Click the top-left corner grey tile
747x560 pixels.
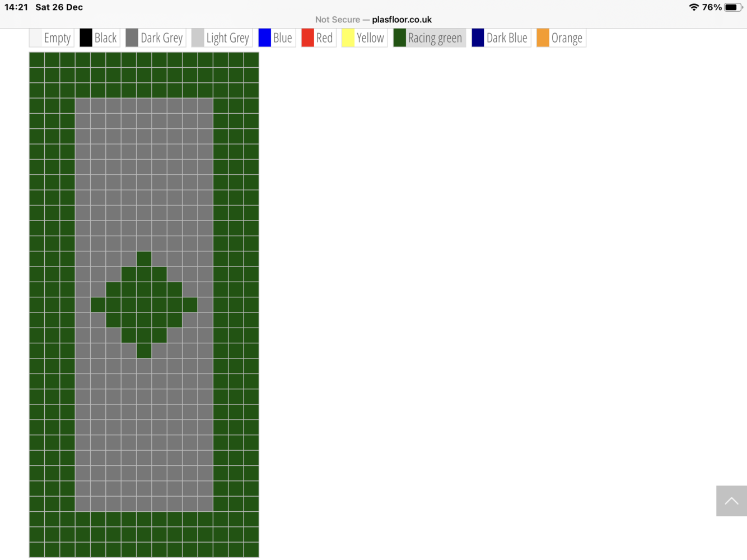pyautogui.click(x=83, y=106)
